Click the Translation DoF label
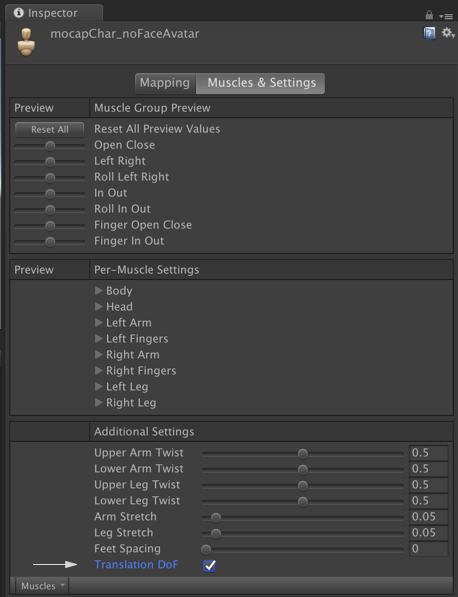Viewport: 458px width, 597px height. 136,564
